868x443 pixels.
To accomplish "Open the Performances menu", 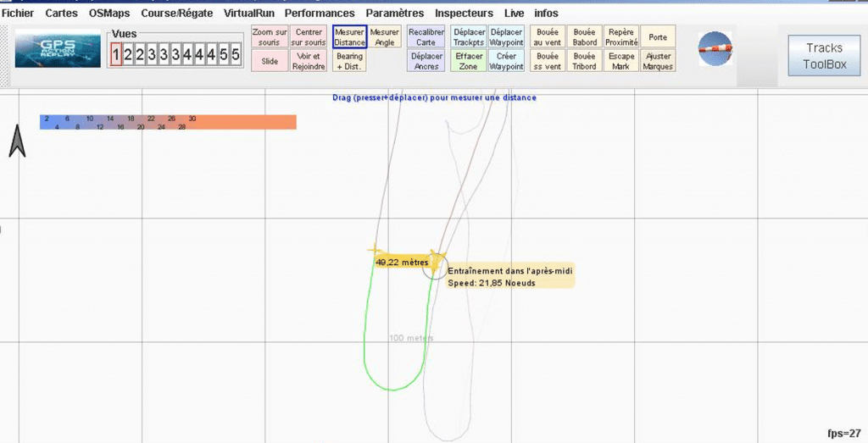I will pos(320,14).
